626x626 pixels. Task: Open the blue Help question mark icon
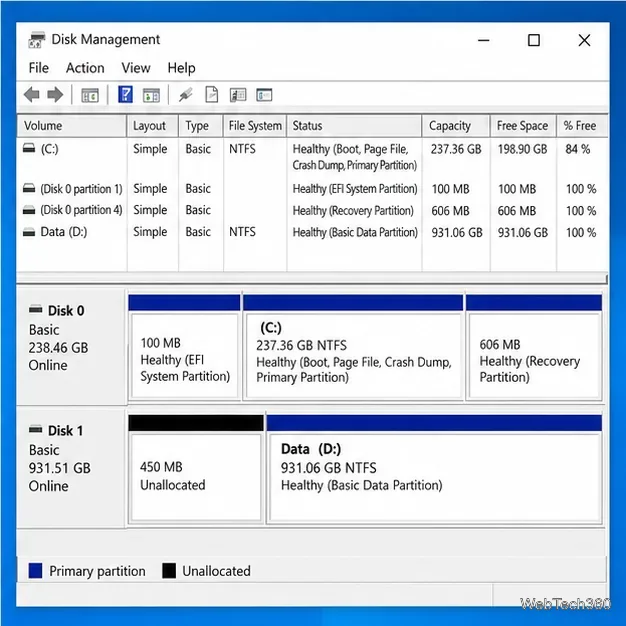(125, 95)
